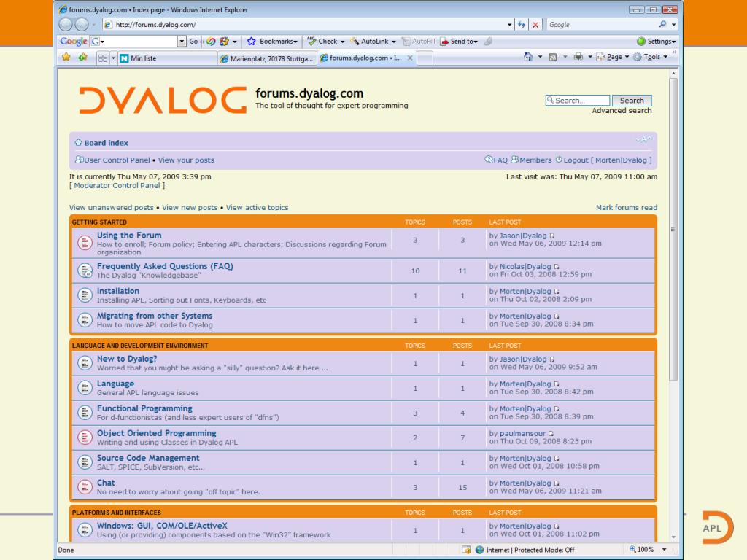Click the Refresh page icon

click(522, 25)
